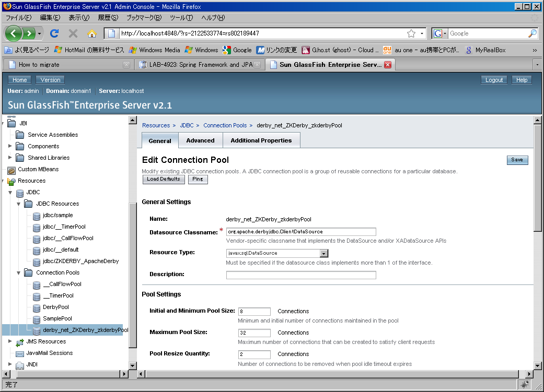Switch to the LAB-4923 Spring Framework tab
Viewport: 544px width, 392px height.
pyautogui.click(x=199, y=65)
